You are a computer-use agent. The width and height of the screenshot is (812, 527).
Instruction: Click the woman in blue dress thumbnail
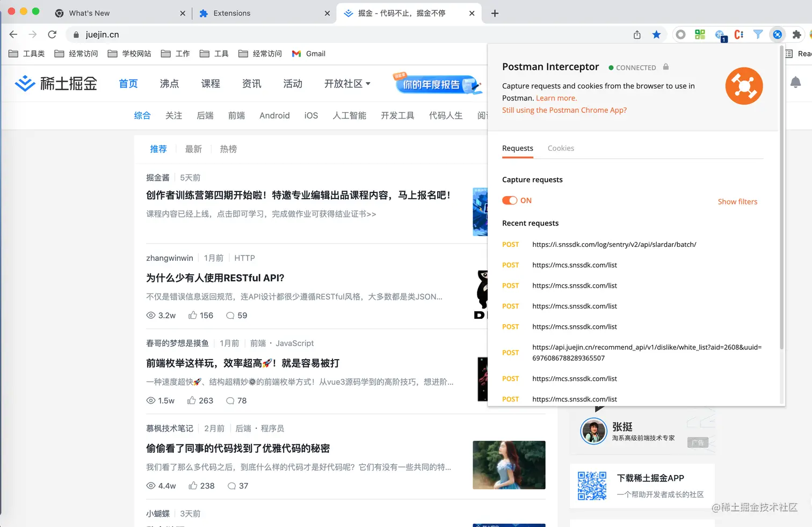point(509,465)
